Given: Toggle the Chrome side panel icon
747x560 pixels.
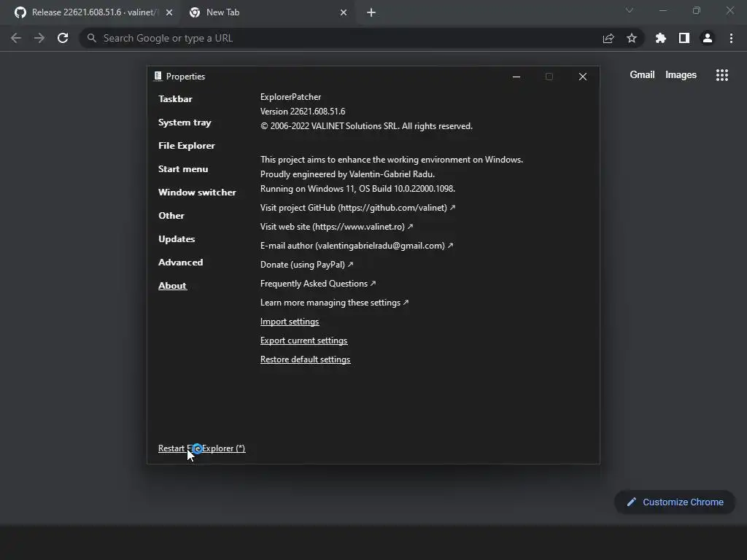Looking at the screenshot, I should 684,38.
